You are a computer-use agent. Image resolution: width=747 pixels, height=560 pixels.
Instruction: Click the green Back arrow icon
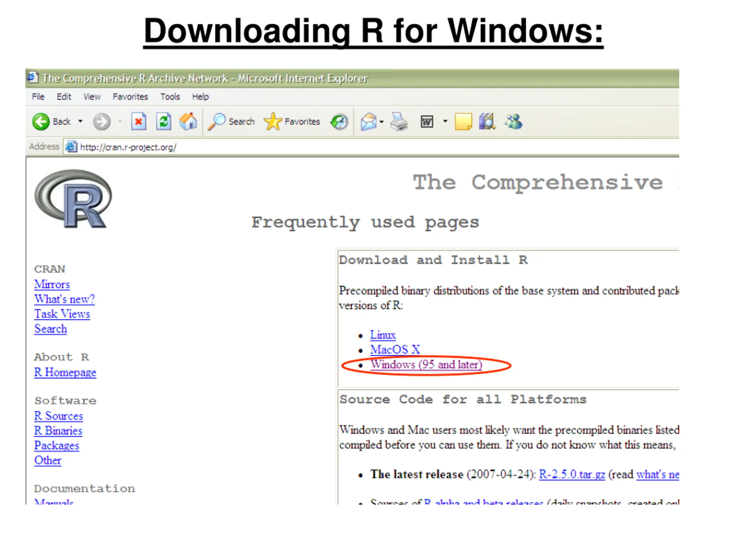click(41, 122)
